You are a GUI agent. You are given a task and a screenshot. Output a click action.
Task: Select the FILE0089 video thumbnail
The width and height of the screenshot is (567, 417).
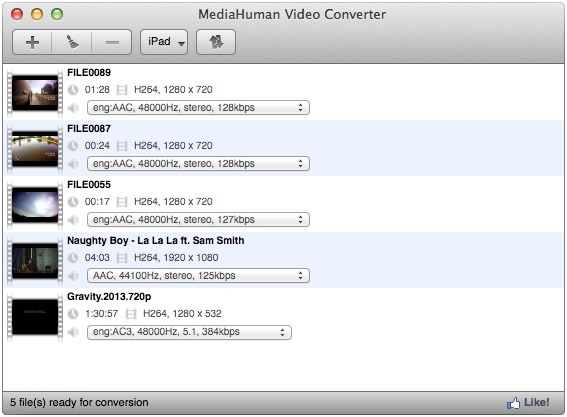tap(35, 93)
